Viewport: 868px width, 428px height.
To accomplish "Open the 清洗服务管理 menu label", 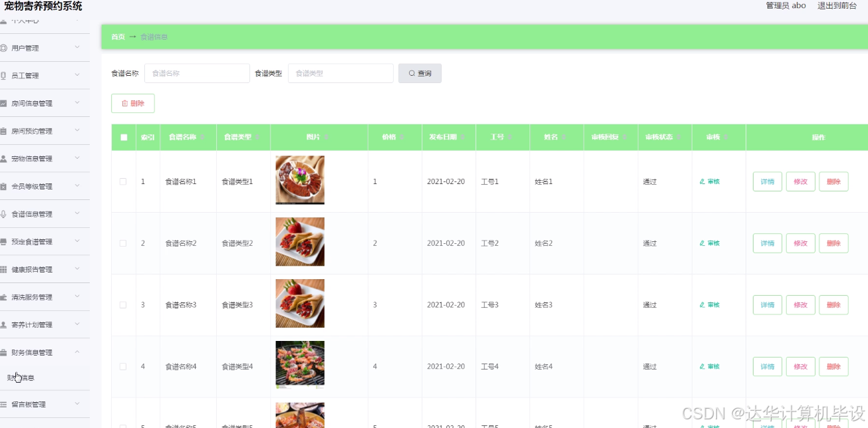I will point(32,297).
